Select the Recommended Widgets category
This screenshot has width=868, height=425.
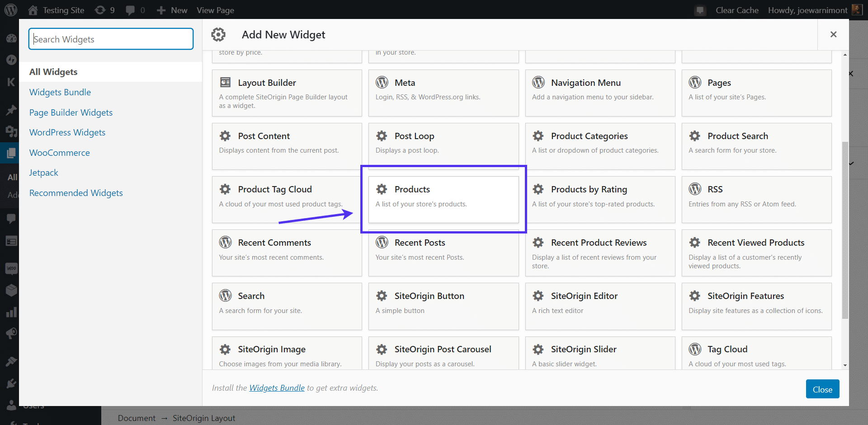(x=75, y=192)
